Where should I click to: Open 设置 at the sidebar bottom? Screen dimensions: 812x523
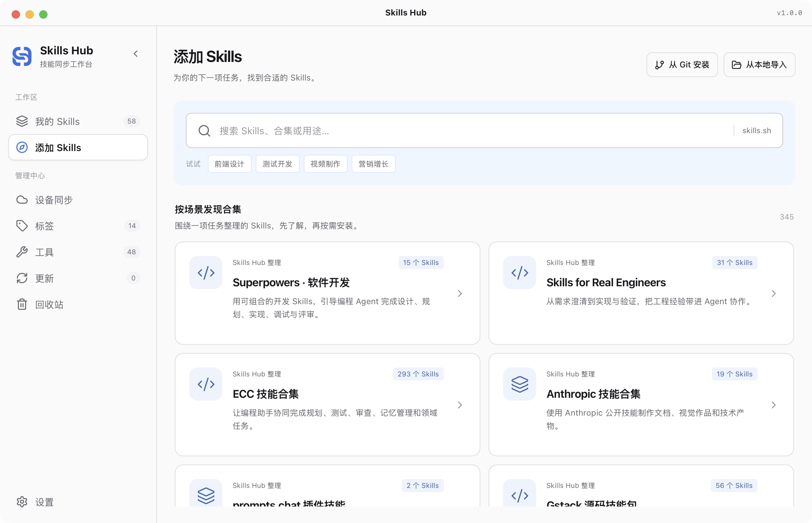78,502
